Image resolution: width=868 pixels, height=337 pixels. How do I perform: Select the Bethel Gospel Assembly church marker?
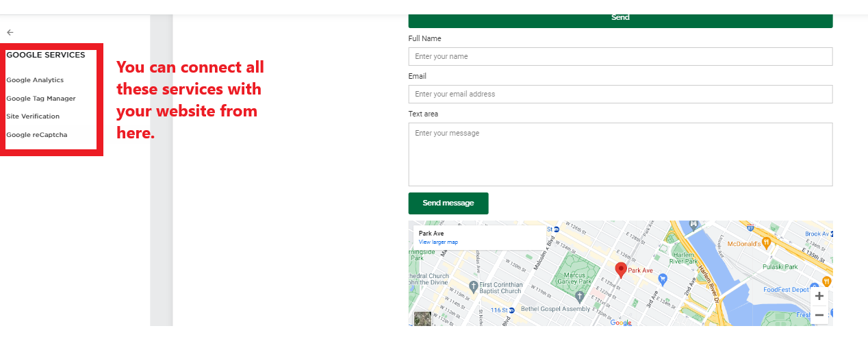(x=579, y=297)
